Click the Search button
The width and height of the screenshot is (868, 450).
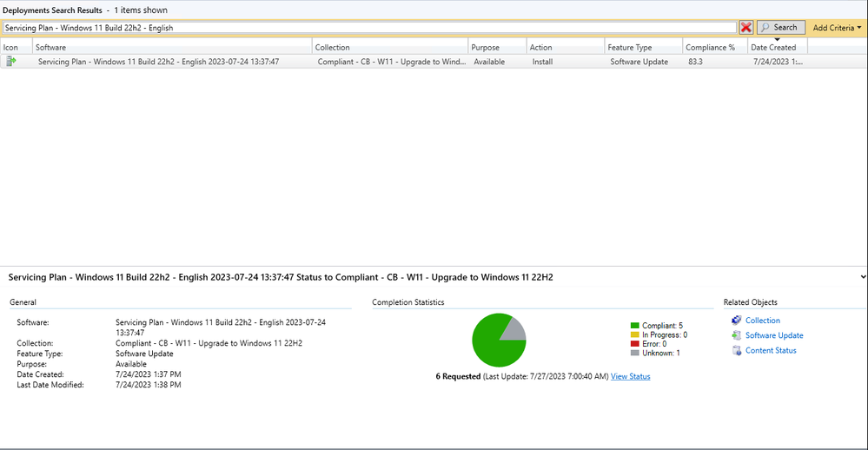(x=780, y=27)
